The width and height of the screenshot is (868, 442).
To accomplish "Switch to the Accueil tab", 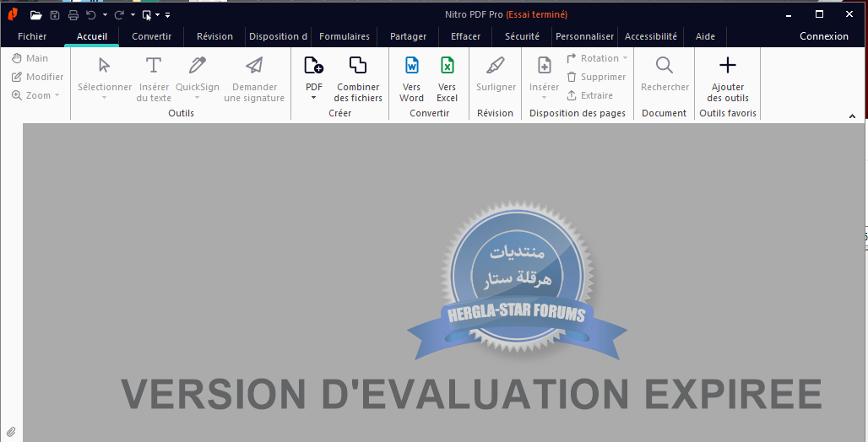I will tap(92, 36).
